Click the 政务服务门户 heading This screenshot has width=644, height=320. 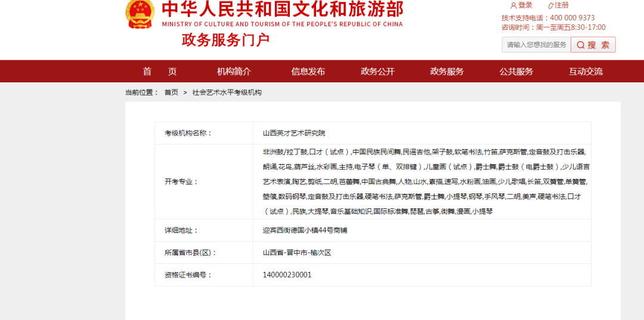(x=225, y=40)
